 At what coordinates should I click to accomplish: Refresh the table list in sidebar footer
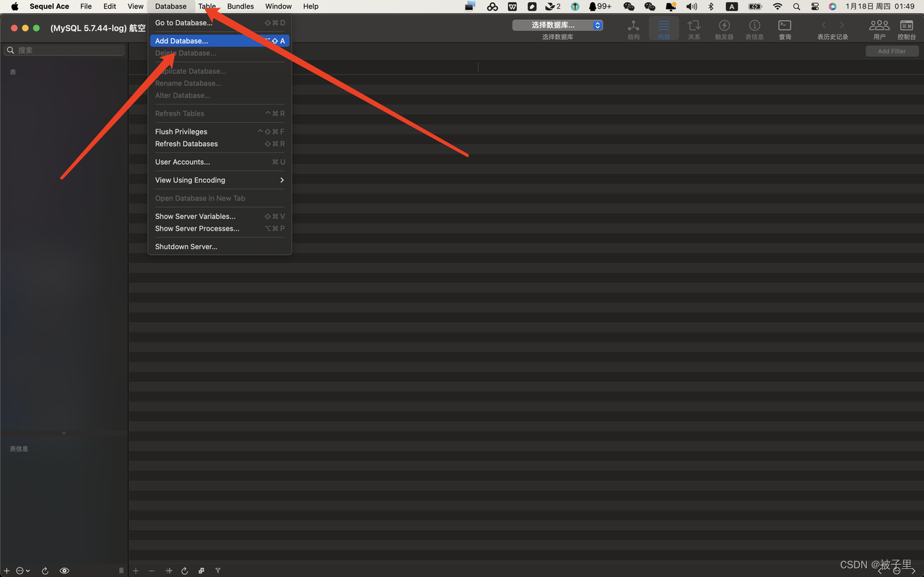click(45, 571)
